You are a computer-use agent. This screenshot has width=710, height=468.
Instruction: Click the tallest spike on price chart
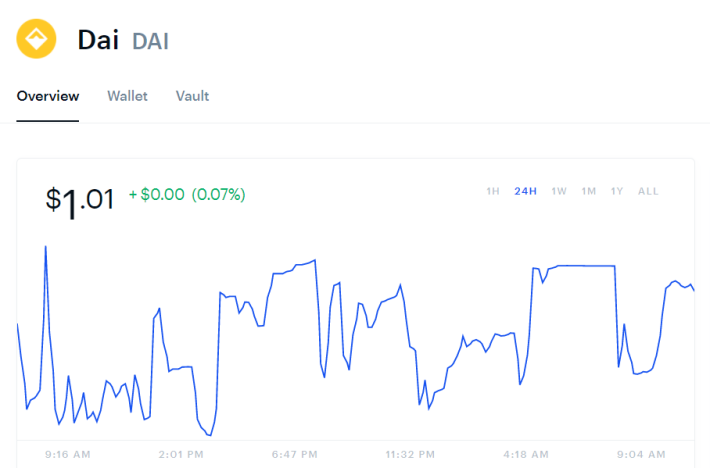coord(46,247)
